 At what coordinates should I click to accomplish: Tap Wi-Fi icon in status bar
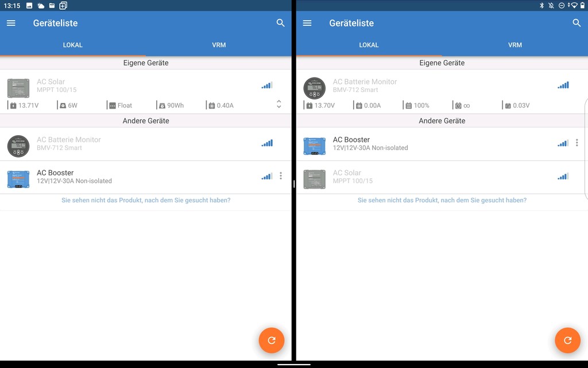573,5
